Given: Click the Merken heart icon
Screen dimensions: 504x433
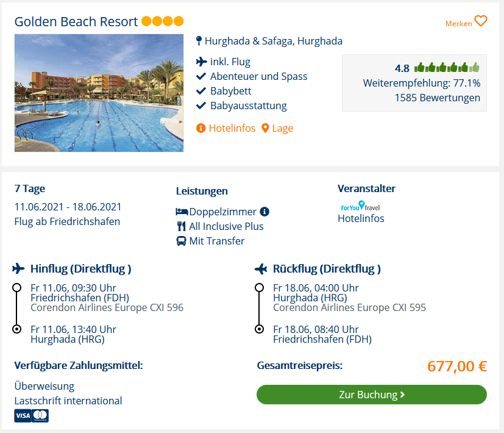Looking at the screenshot, I should pyautogui.click(x=481, y=21).
